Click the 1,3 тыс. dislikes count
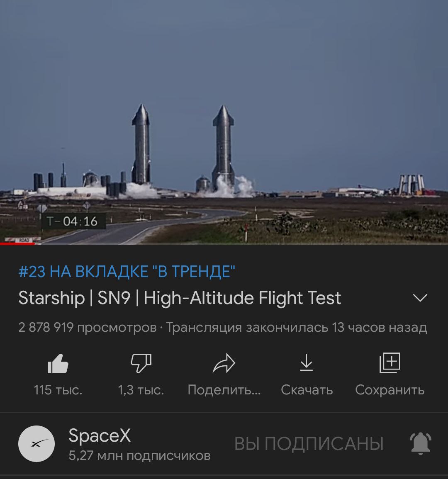 [141, 390]
